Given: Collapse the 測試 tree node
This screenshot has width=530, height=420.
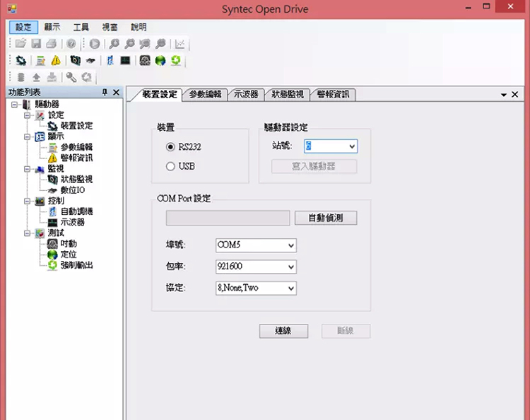Looking at the screenshot, I should [27, 233].
